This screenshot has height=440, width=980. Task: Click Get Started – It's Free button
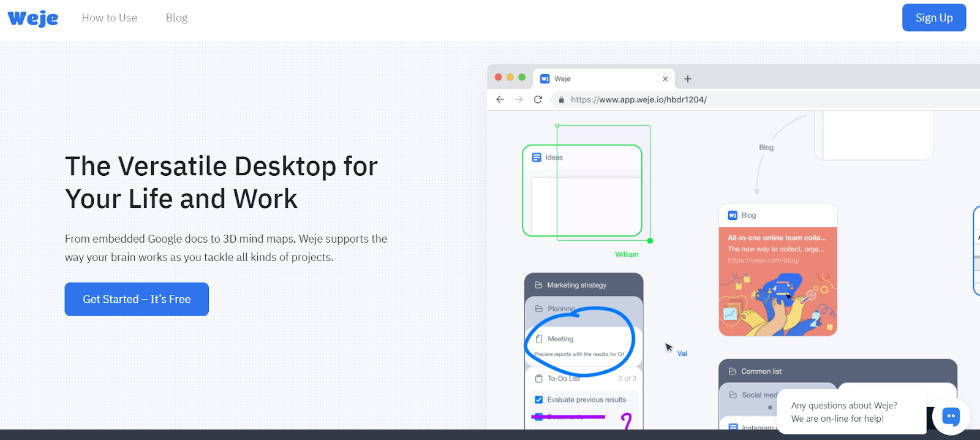point(137,299)
